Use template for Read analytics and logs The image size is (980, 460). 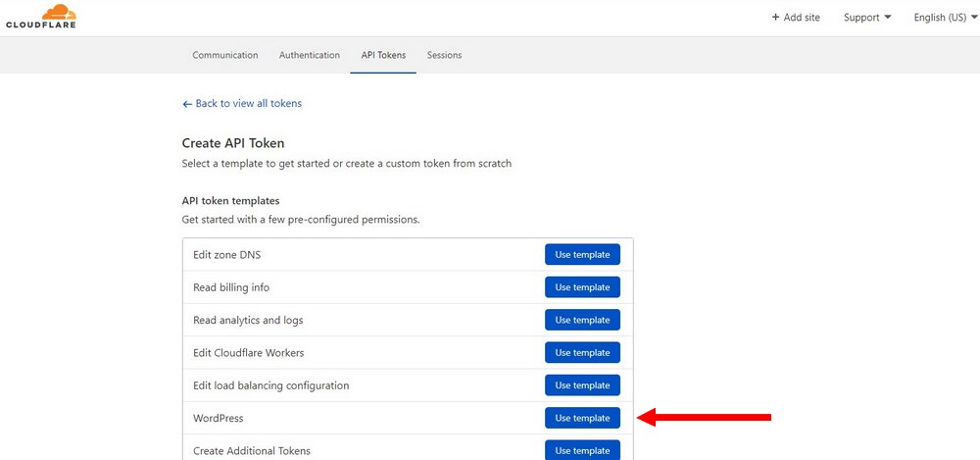pyautogui.click(x=582, y=320)
